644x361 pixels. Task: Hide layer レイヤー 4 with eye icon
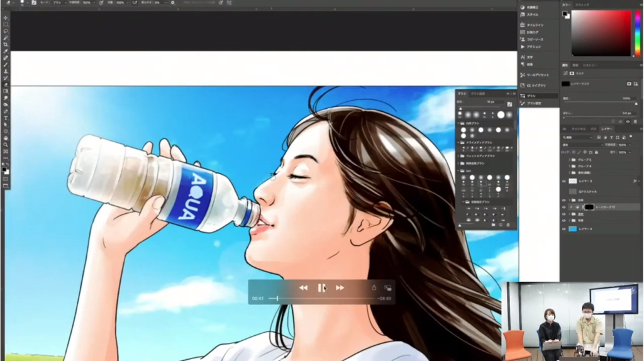click(564, 229)
